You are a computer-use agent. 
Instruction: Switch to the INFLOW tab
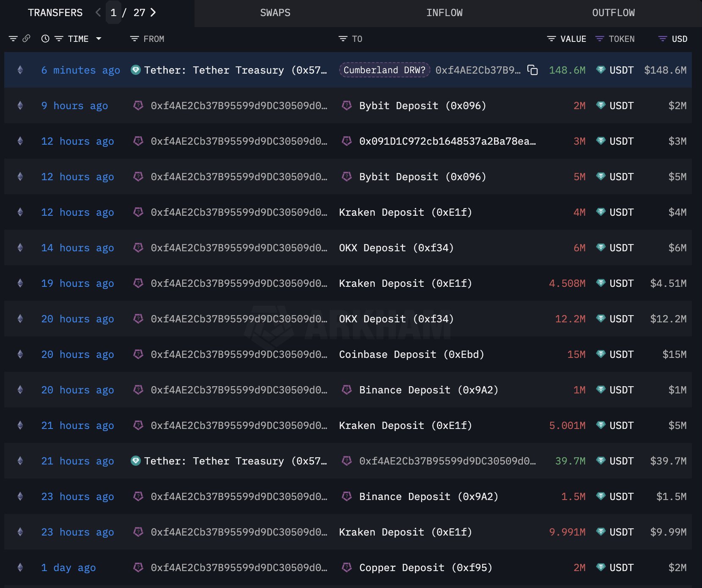[x=444, y=13]
